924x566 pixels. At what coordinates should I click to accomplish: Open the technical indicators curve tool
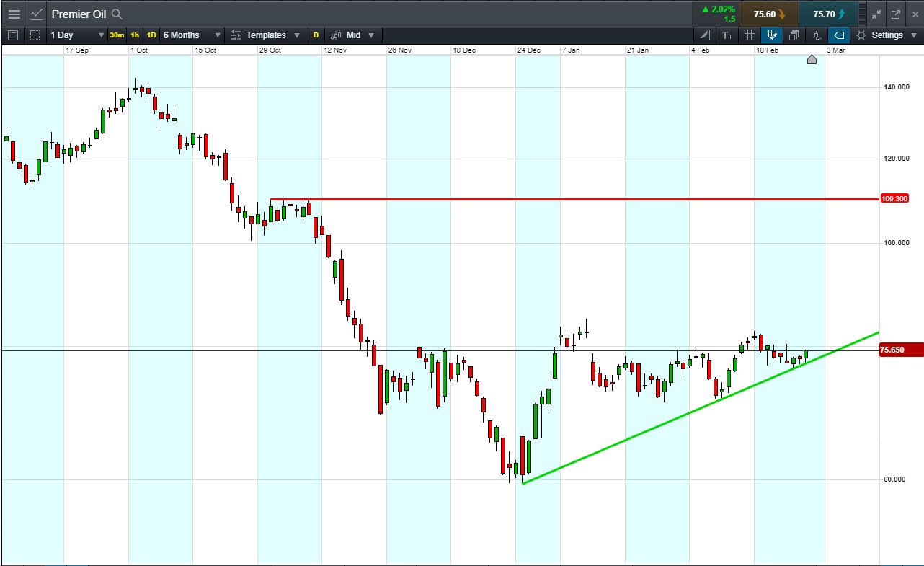pos(705,35)
